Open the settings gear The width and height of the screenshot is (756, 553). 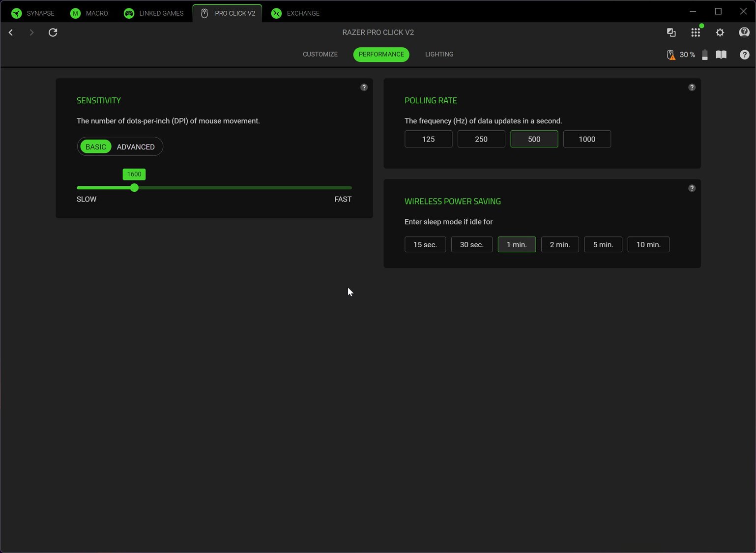pos(720,32)
